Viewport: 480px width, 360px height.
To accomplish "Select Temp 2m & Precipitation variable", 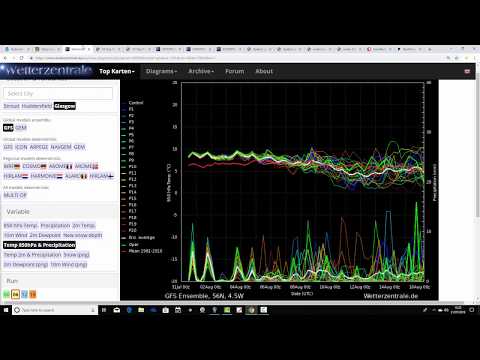I will click(x=32, y=255).
